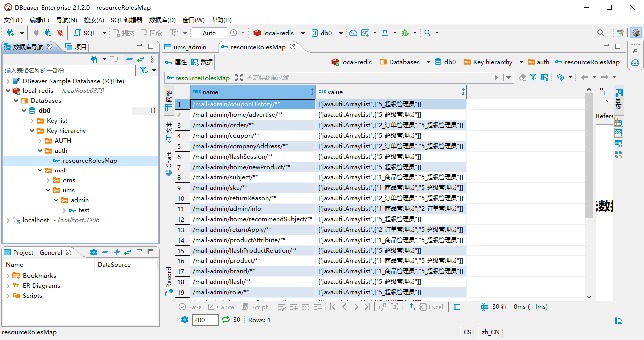Go to the last row icon
This screenshot has height=340, width=644.
pos(367,307)
